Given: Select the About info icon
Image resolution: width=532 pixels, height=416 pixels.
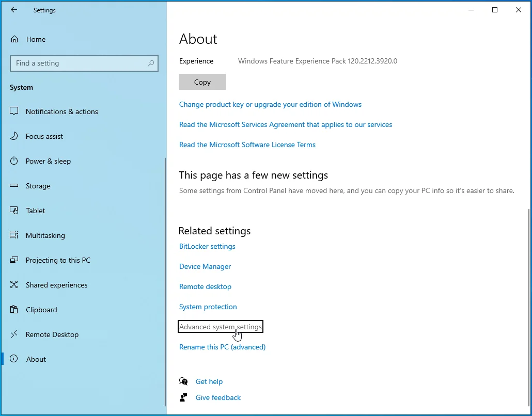Looking at the screenshot, I should tap(14, 359).
